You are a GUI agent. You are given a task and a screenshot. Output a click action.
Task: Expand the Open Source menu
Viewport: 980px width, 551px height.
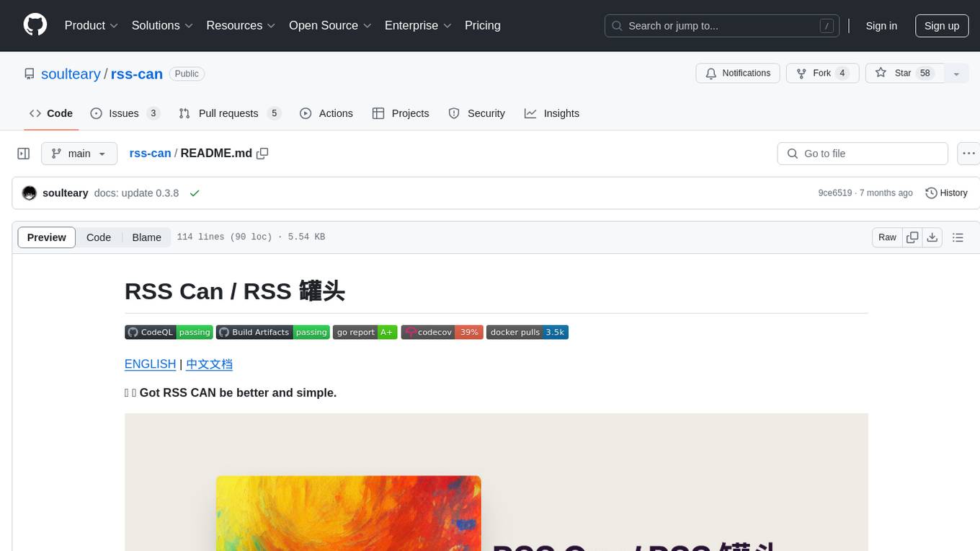click(330, 25)
